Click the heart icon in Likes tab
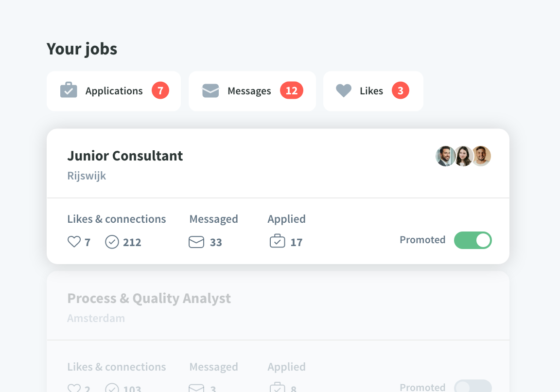This screenshot has height=392, width=560. click(x=344, y=91)
